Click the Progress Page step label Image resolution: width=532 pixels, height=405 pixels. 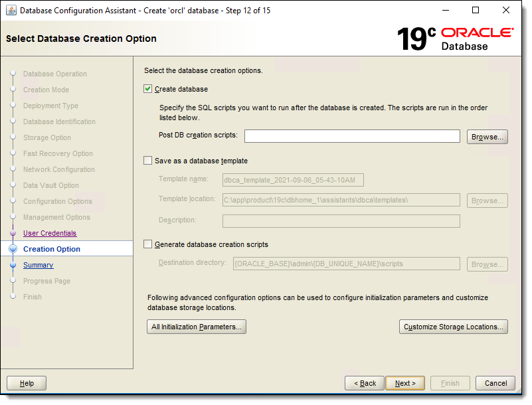(x=46, y=282)
